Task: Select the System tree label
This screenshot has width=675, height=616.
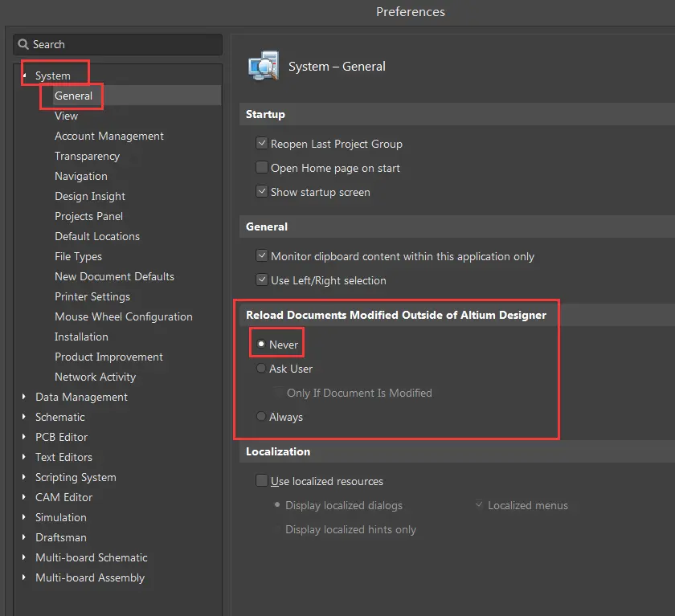Action: click(52, 75)
